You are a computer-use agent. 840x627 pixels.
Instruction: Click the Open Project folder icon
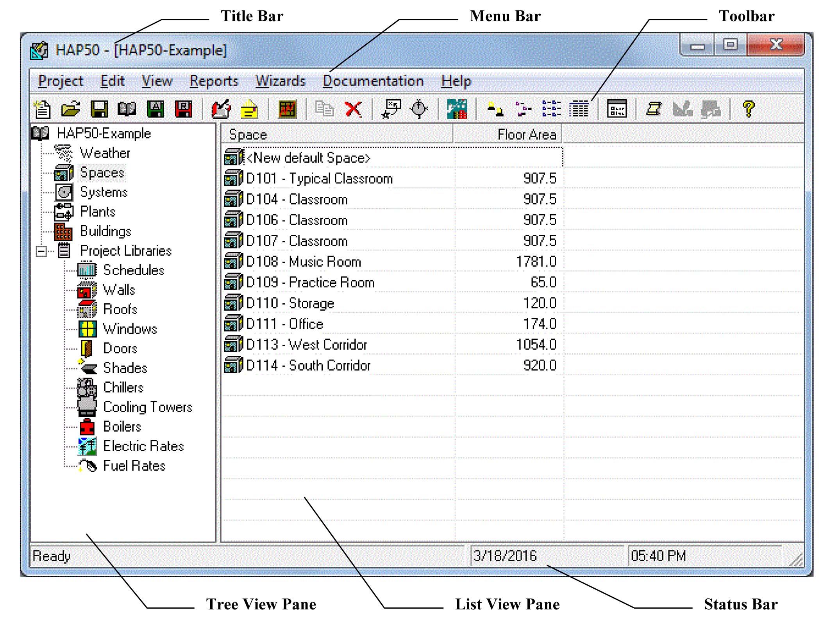point(71,109)
